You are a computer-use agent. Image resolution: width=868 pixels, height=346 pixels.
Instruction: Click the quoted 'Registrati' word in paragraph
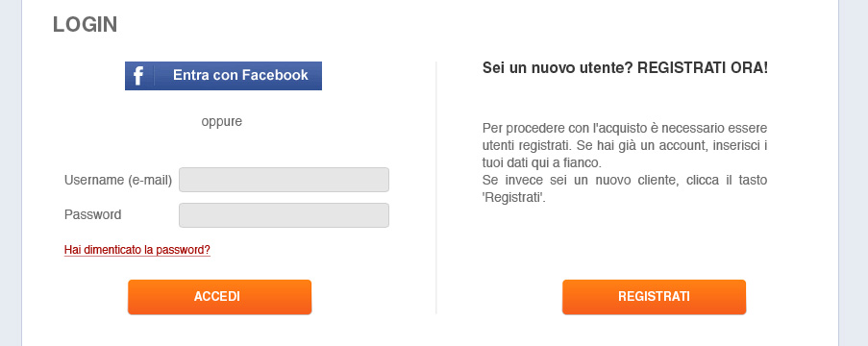pyautogui.click(x=513, y=198)
